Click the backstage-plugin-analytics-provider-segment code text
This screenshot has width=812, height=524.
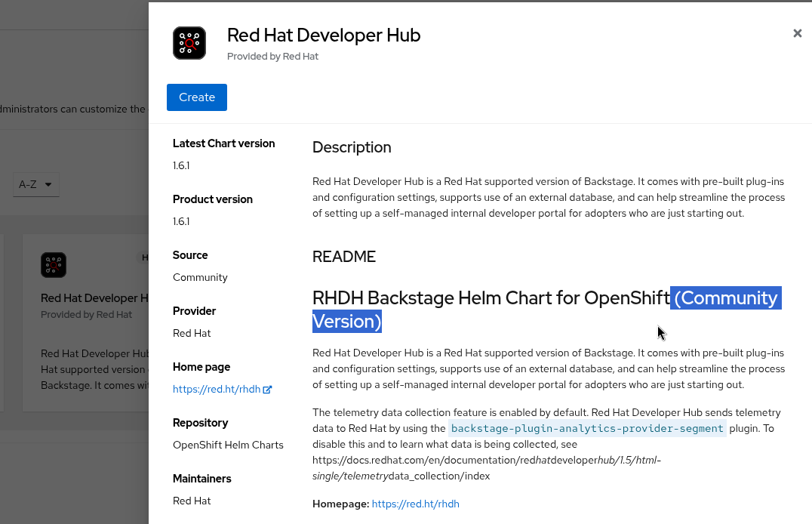[587, 429]
